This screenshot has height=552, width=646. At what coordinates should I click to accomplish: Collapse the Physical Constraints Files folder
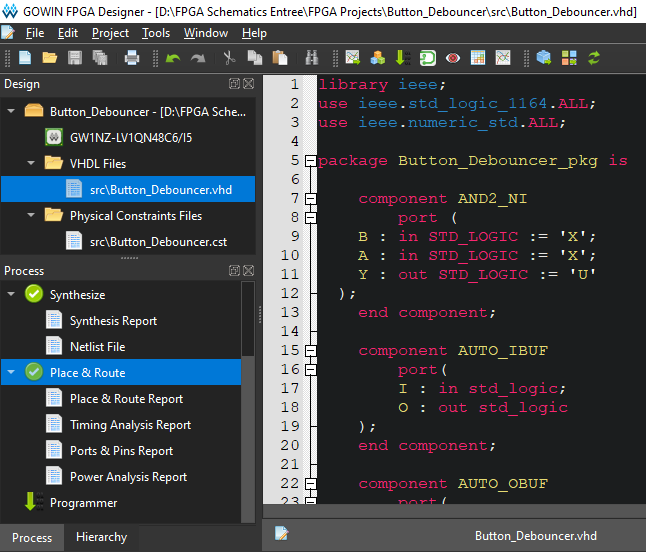[31, 215]
